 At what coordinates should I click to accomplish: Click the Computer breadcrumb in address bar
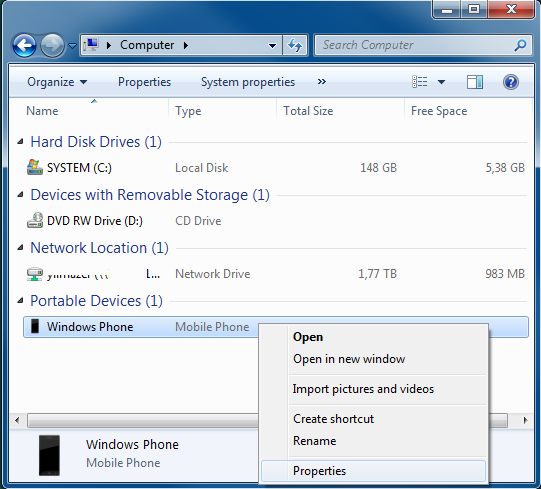click(147, 45)
